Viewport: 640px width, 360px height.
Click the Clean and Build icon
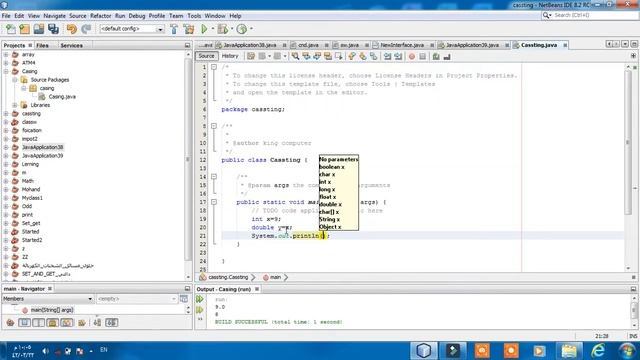tap(189, 29)
